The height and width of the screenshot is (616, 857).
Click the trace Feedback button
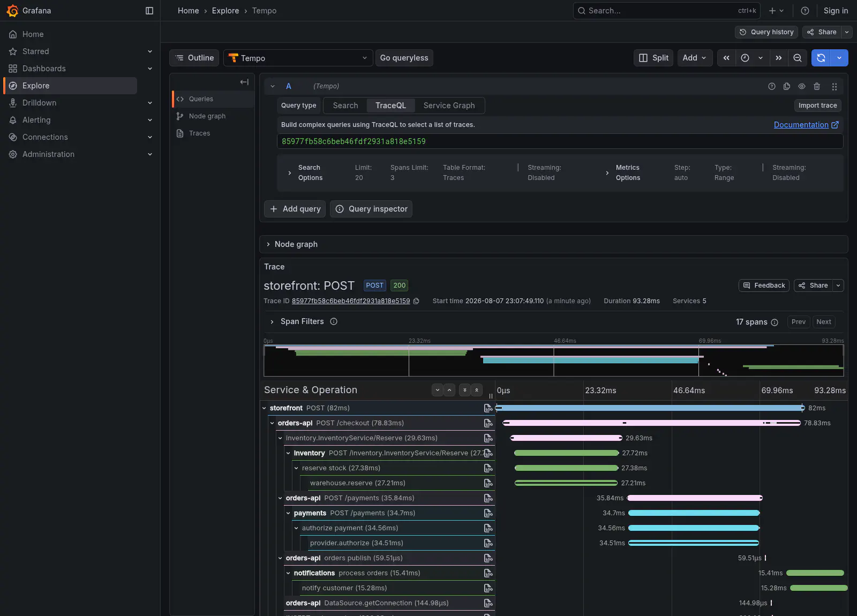pyautogui.click(x=764, y=286)
